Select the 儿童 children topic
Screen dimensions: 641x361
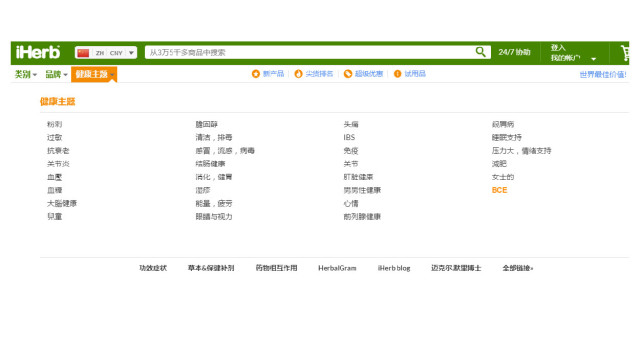point(54,217)
